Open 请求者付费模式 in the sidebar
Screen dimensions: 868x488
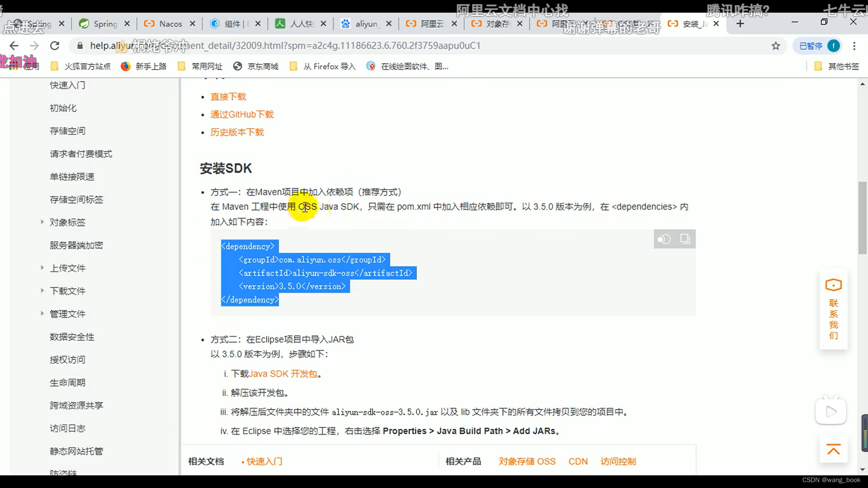[x=81, y=154]
